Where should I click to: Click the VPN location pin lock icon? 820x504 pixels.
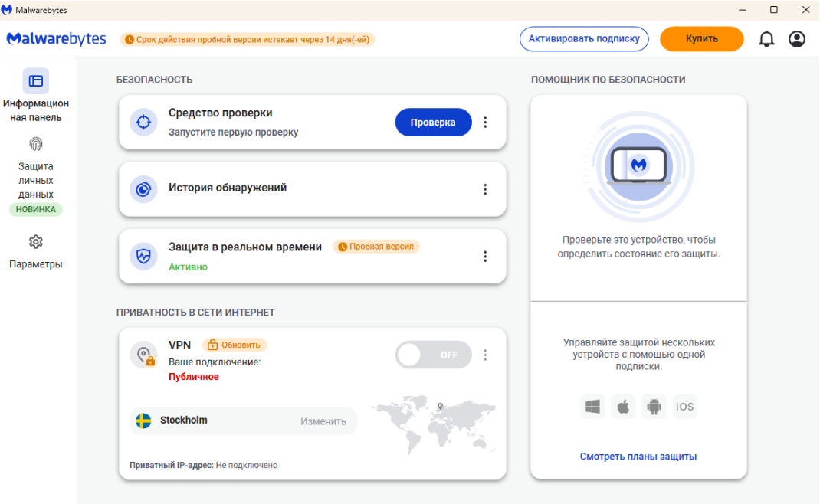(x=144, y=355)
